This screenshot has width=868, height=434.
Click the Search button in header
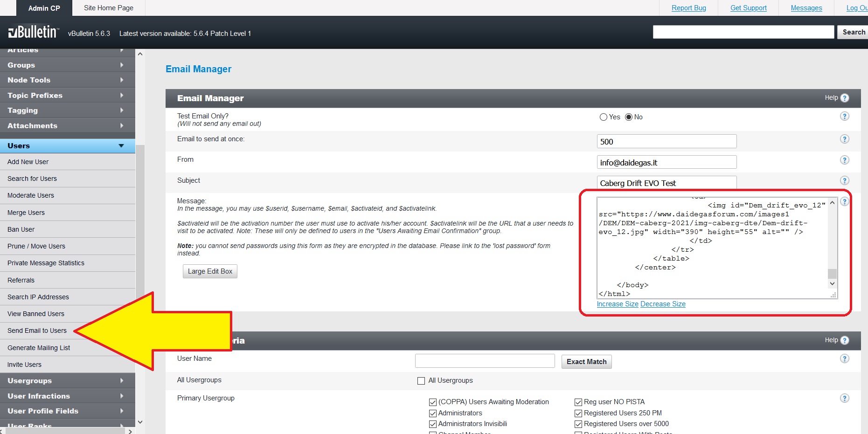click(854, 32)
